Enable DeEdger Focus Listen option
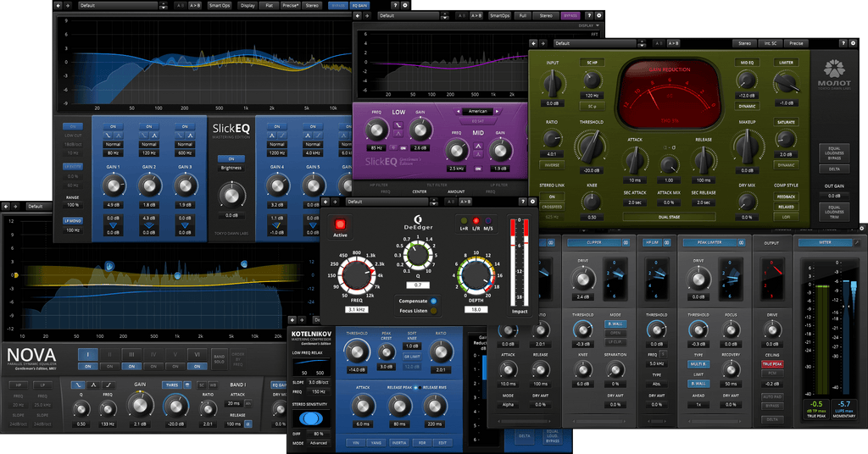 (x=433, y=311)
